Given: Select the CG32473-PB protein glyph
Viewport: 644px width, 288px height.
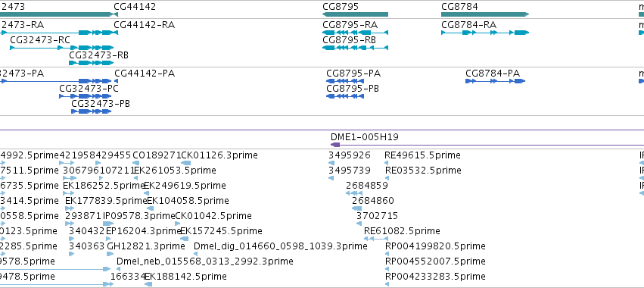Looking at the screenshot, I should click(x=91, y=111).
